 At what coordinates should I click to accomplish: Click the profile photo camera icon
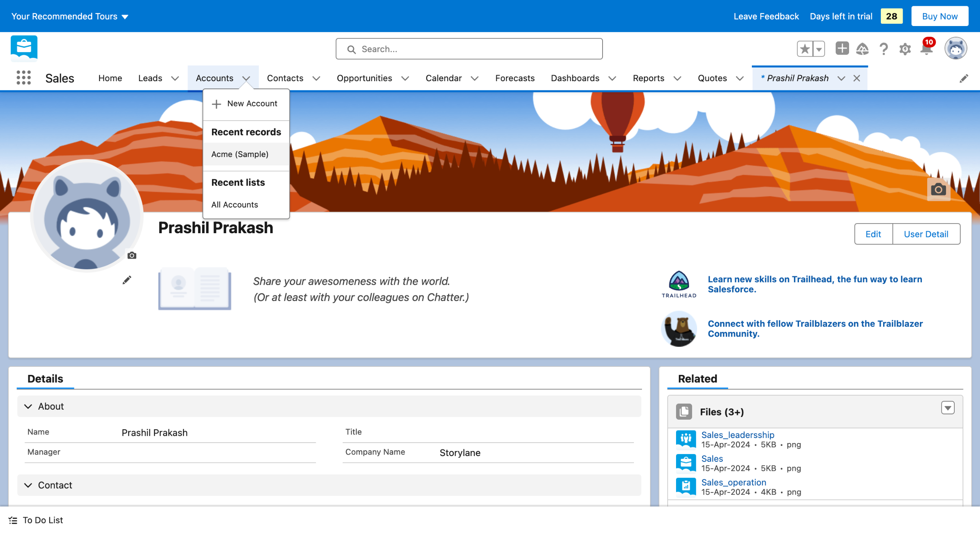pos(132,255)
